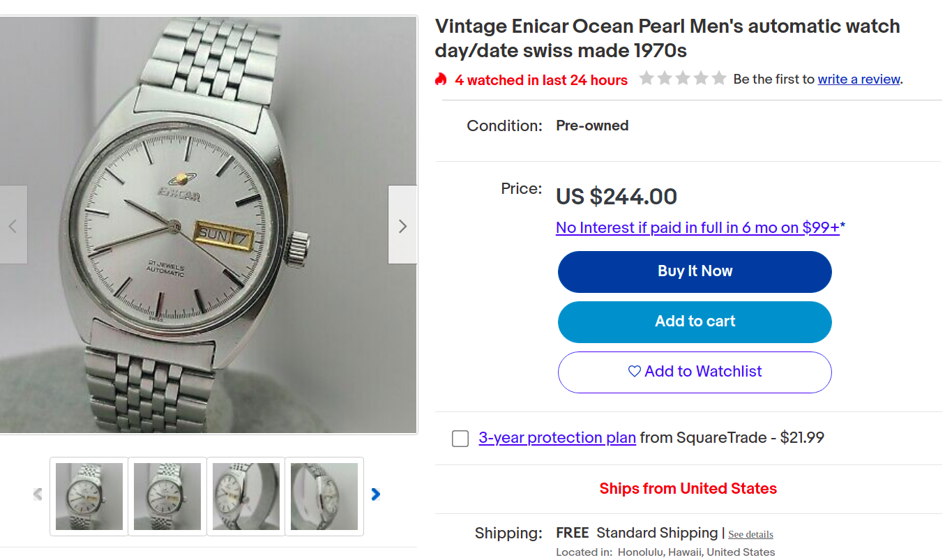Go back to previous main watch photo
This screenshot has height=560, width=945.
click(13, 225)
